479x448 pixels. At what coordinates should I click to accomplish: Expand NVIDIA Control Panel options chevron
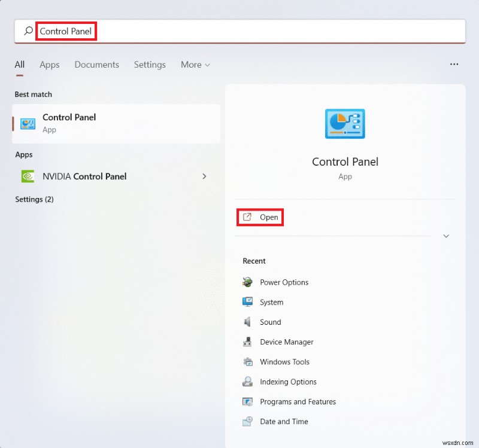[x=204, y=176]
